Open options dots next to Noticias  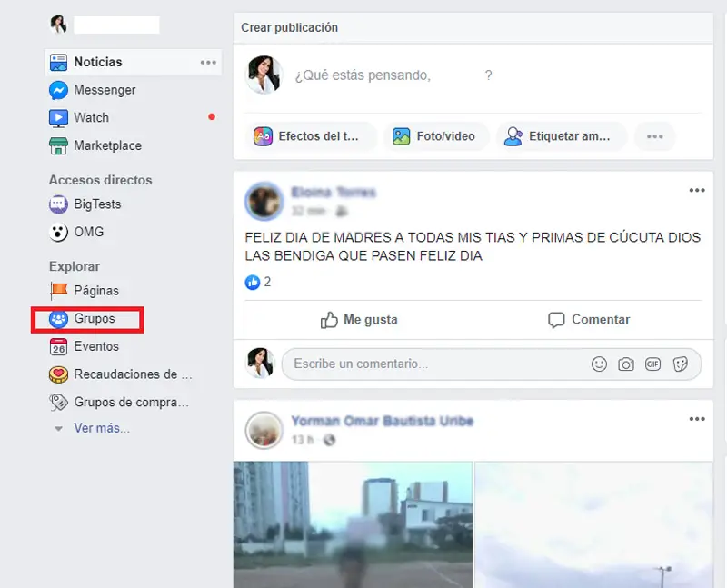(208, 62)
